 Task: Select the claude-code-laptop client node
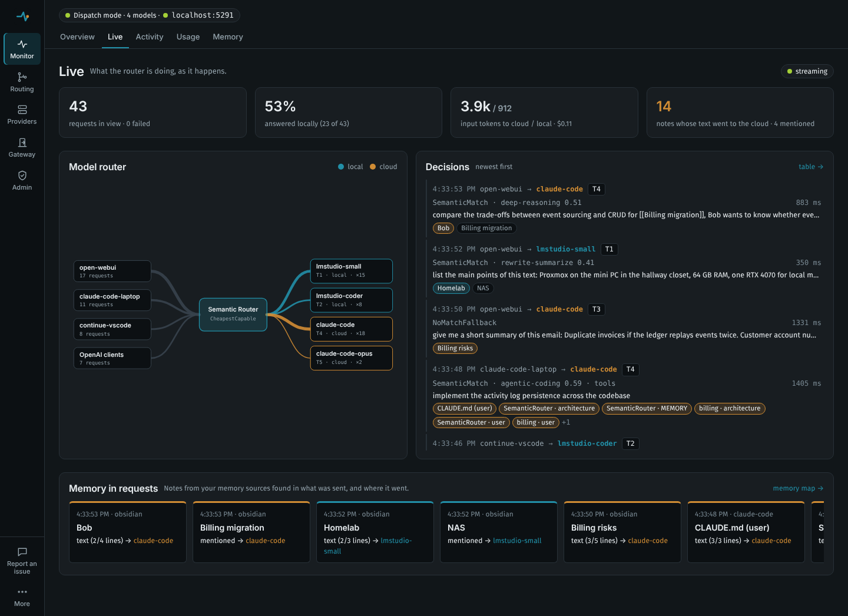pyautogui.click(x=112, y=300)
